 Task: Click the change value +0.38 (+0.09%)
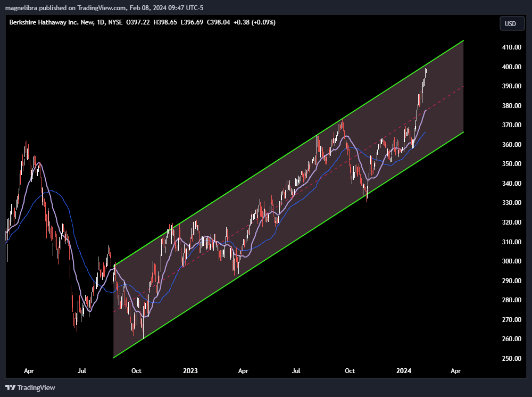[x=254, y=22]
